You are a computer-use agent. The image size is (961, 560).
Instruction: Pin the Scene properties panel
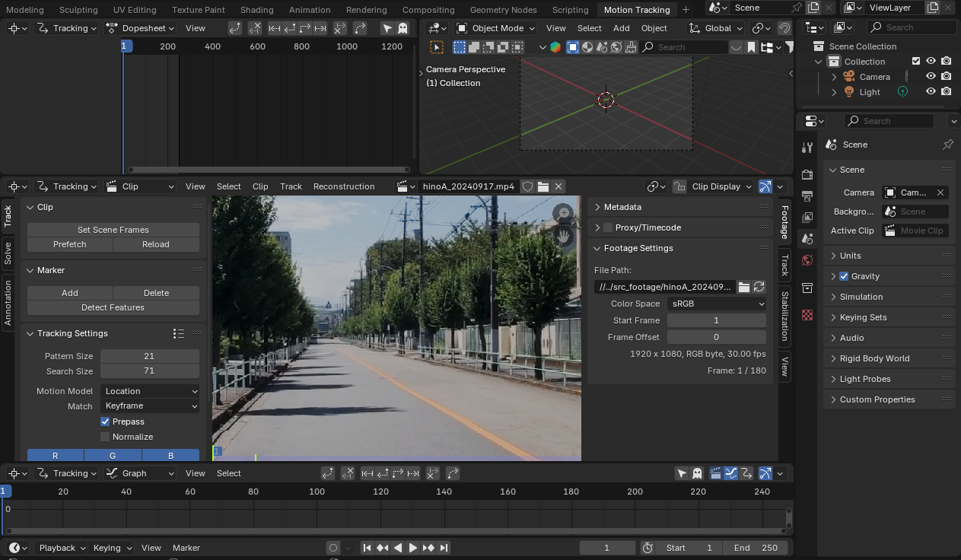pos(947,145)
